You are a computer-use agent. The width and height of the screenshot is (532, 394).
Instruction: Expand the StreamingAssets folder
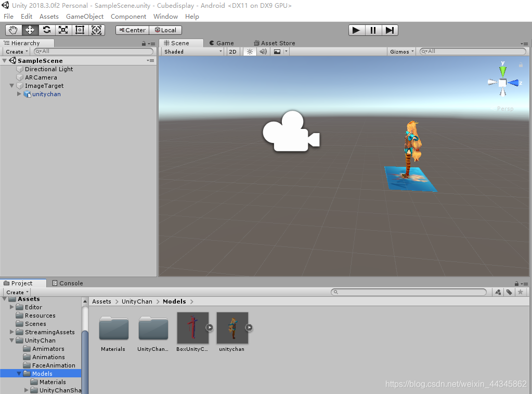[12, 332]
